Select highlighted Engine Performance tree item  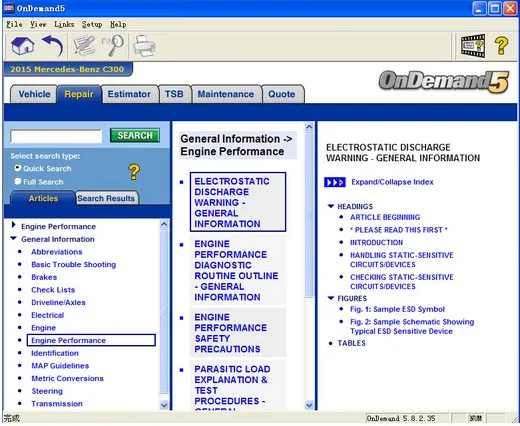coord(91,340)
